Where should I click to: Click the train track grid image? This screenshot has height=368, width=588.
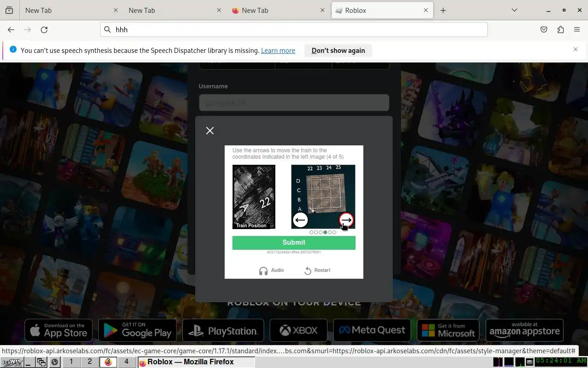pos(323,196)
